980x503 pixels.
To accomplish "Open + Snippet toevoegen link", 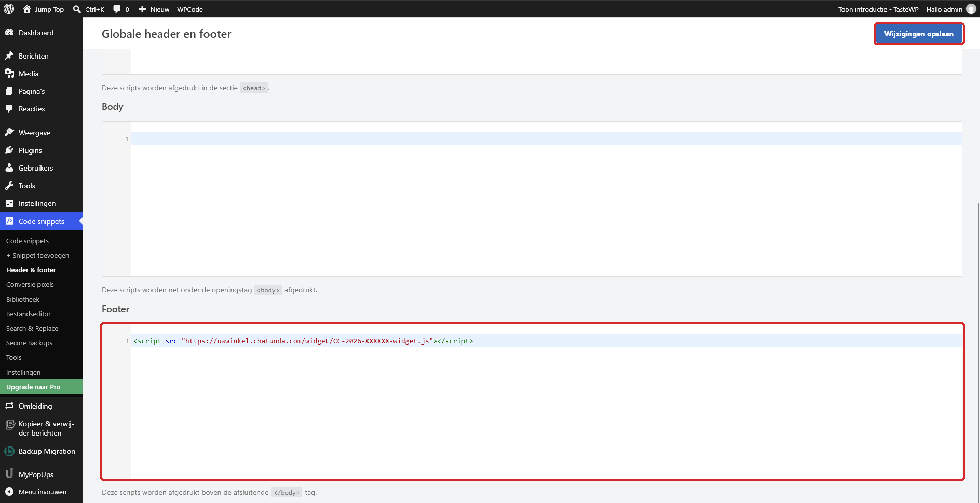I will pyautogui.click(x=37, y=255).
